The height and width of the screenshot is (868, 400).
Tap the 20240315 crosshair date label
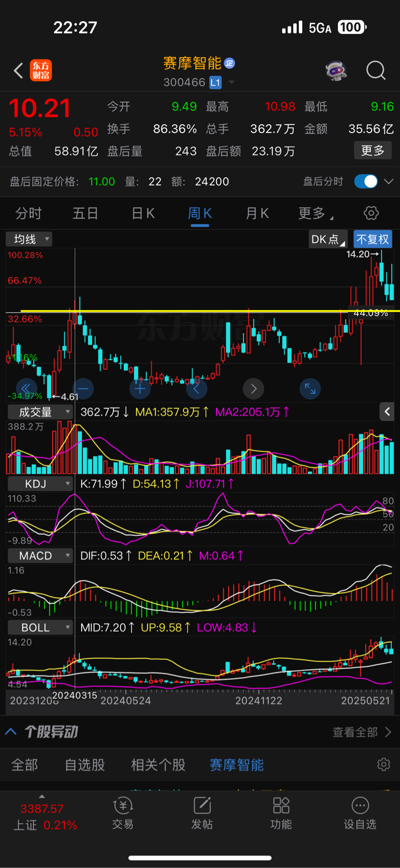coord(74,695)
